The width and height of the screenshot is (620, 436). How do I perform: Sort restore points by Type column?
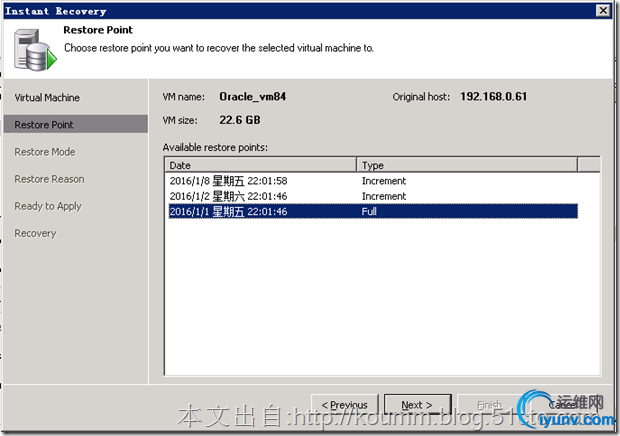(467, 165)
